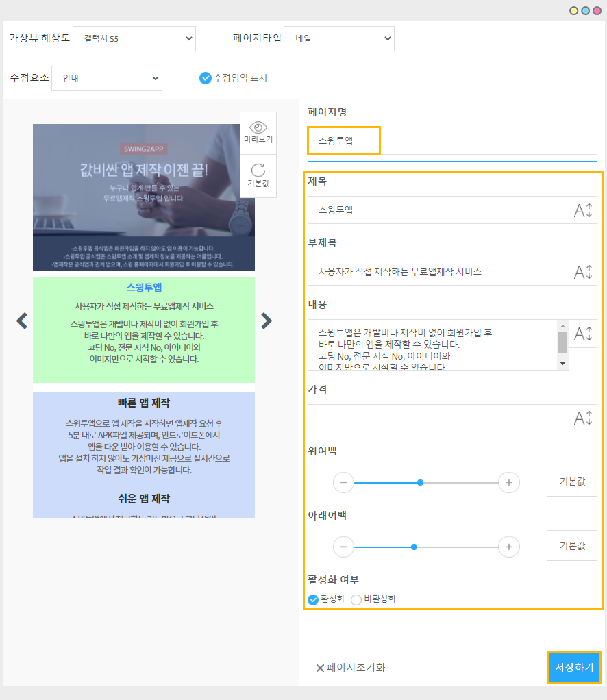Click the 기본값 reset icon over preview

click(x=258, y=176)
